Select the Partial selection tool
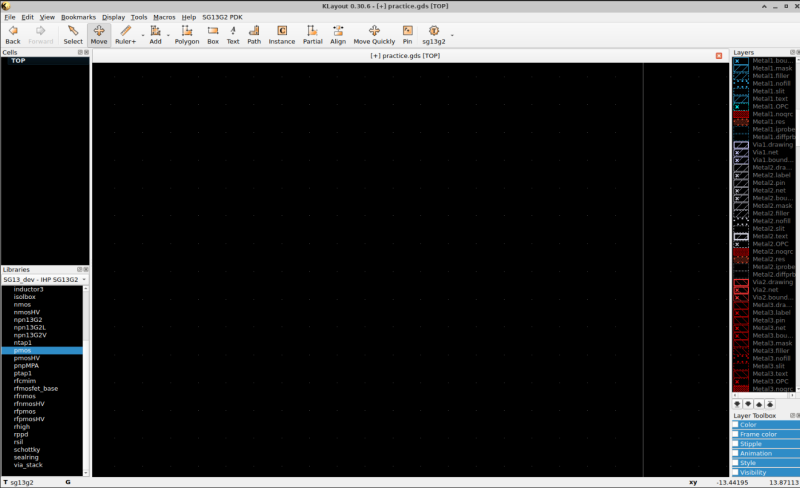Screen dimensions: 800x488 click(x=313, y=35)
